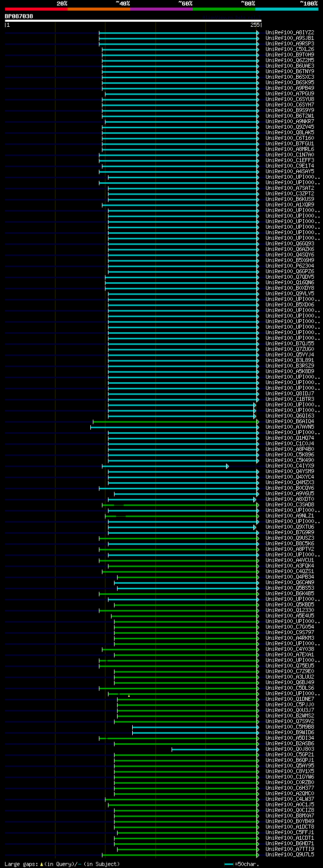The image size is (323, 868).
Task: Select hit label UniRef100_A7EXA1
Action: pyautogui.click(x=290, y=655)
